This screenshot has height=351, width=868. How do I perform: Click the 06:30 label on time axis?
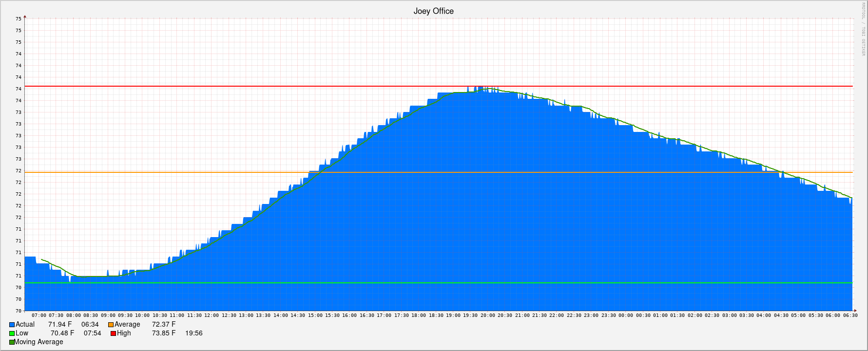[x=850, y=315]
